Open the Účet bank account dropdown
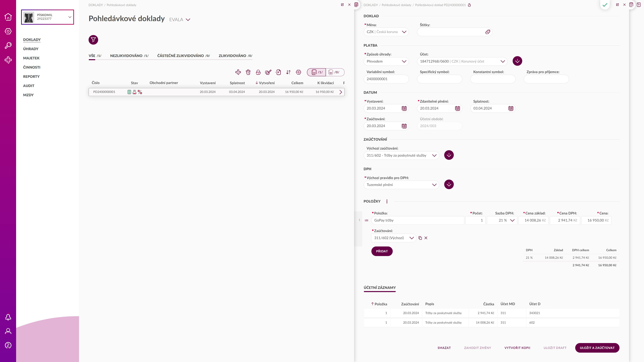This screenshot has width=644, height=362. pos(462,62)
